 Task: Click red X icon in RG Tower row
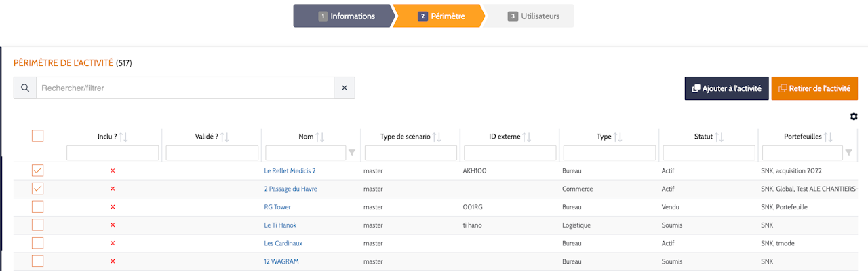coord(113,207)
